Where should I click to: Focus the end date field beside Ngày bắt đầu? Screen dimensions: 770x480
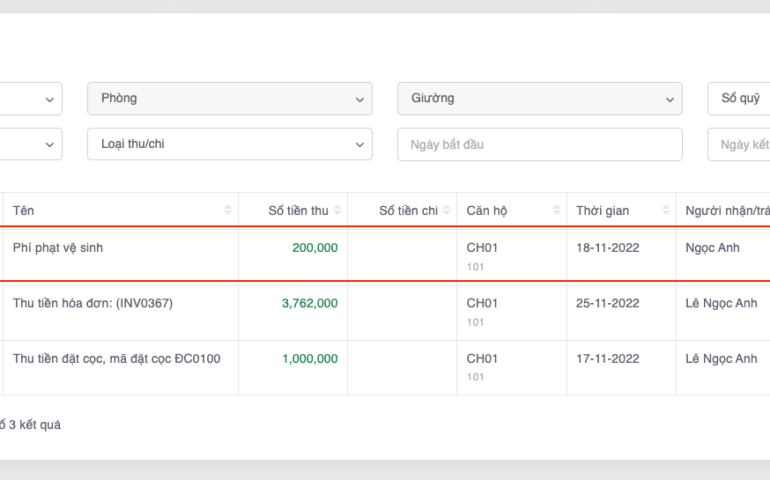(x=739, y=145)
